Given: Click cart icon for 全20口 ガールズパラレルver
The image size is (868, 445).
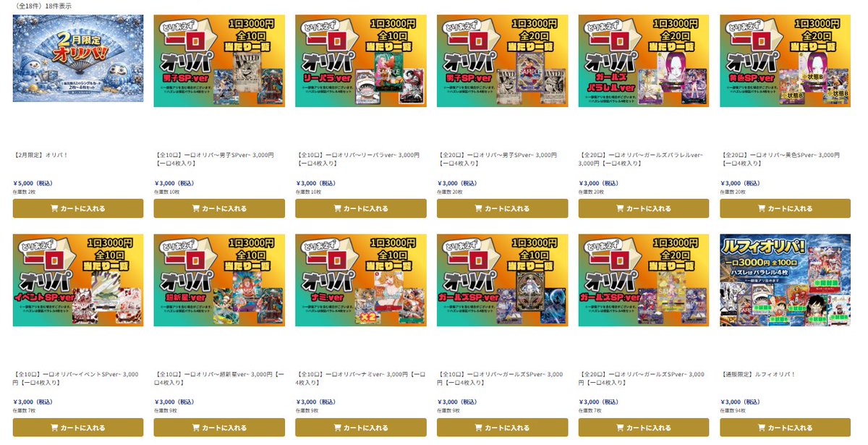Looking at the screenshot, I should coord(620,208).
